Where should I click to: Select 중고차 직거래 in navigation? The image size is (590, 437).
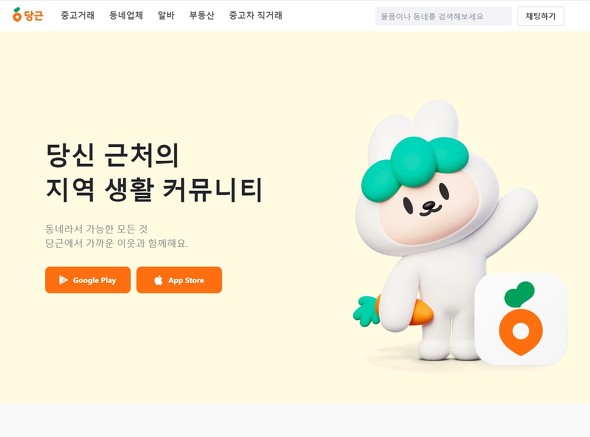pos(255,15)
